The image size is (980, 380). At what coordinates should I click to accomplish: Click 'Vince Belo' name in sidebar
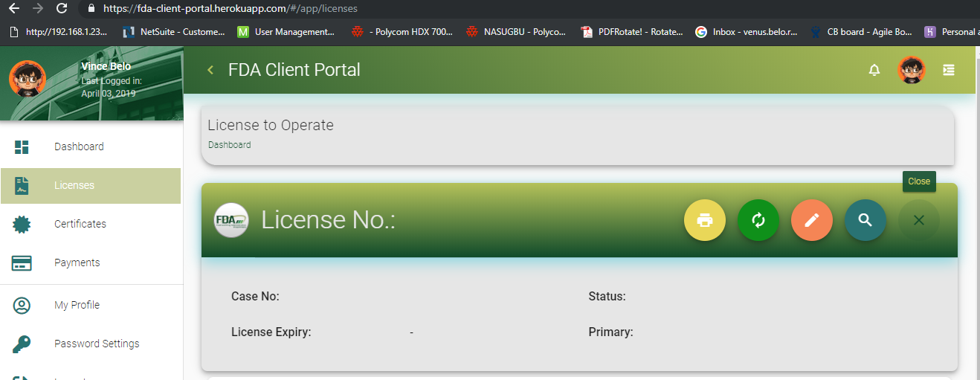pos(106,66)
